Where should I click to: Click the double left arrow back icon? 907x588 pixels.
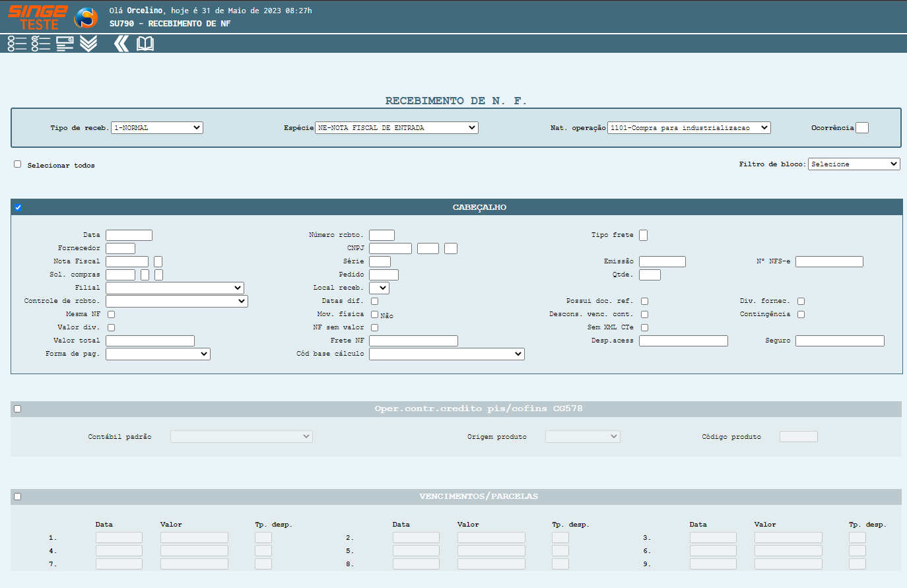(121, 44)
